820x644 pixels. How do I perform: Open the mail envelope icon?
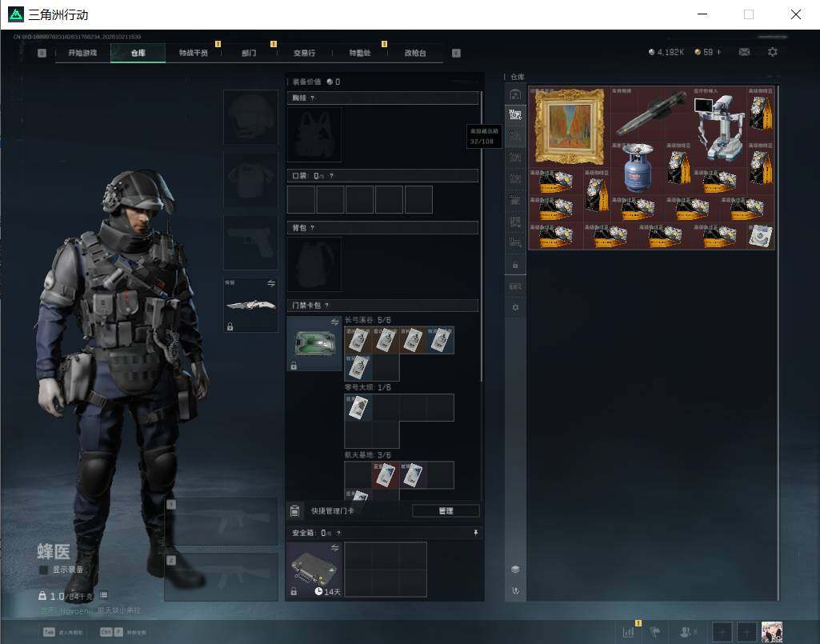coord(744,52)
